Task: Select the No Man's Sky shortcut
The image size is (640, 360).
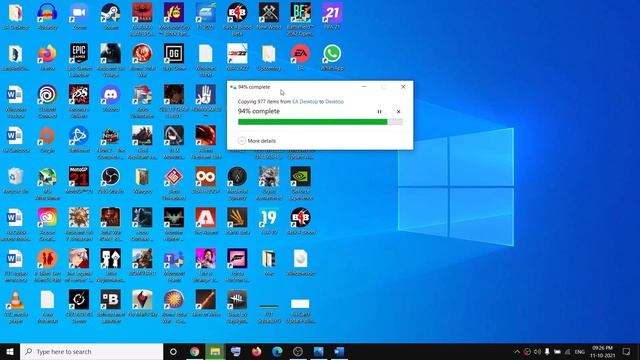Action: [x=142, y=303]
